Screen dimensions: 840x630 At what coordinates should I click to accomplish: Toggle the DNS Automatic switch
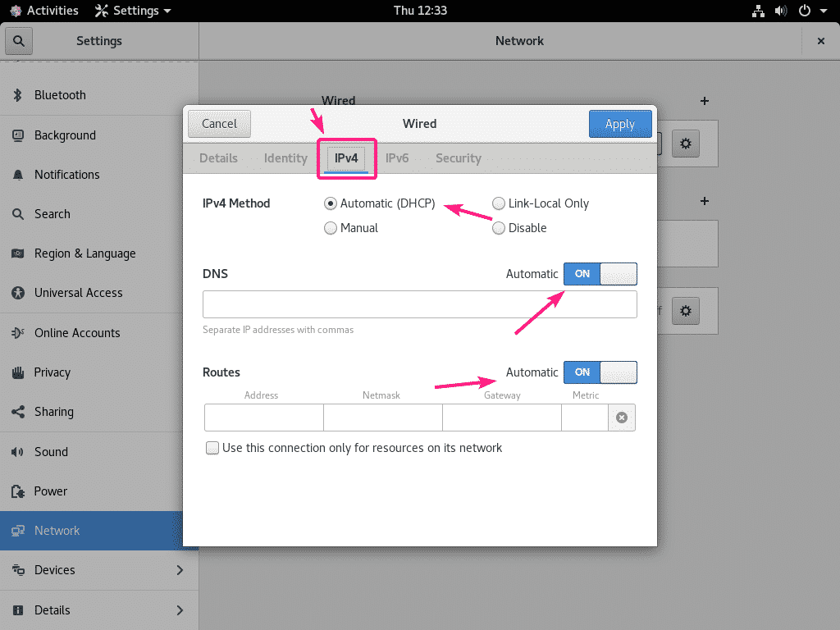[600, 274]
